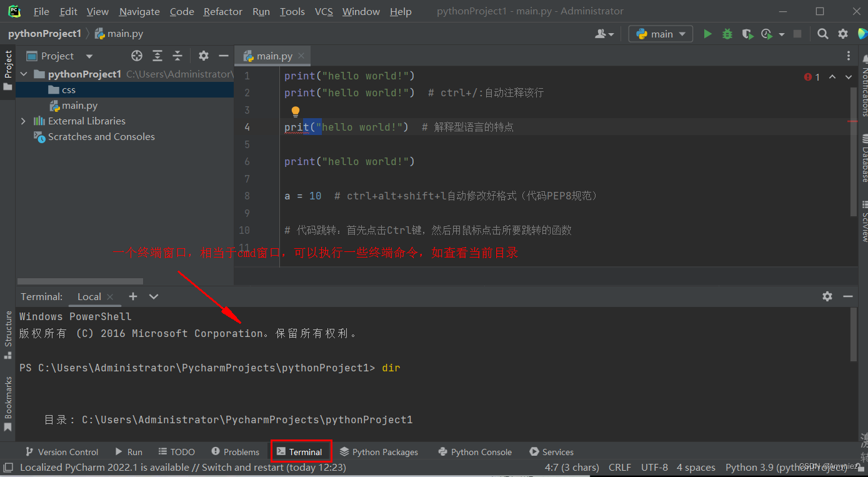Collapse all with the Project panel icon
This screenshot has height=477, width=868.
tap(177, 56)
